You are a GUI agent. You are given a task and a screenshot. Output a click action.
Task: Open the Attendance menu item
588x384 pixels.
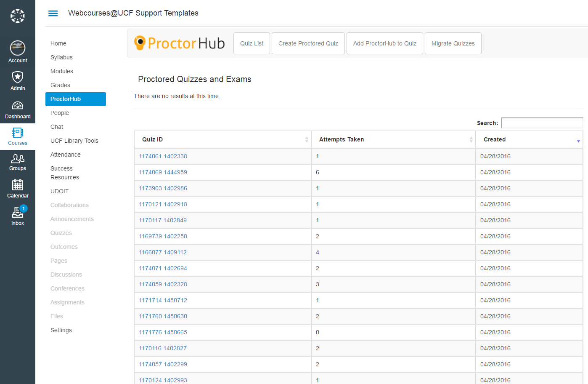point(66,155)
